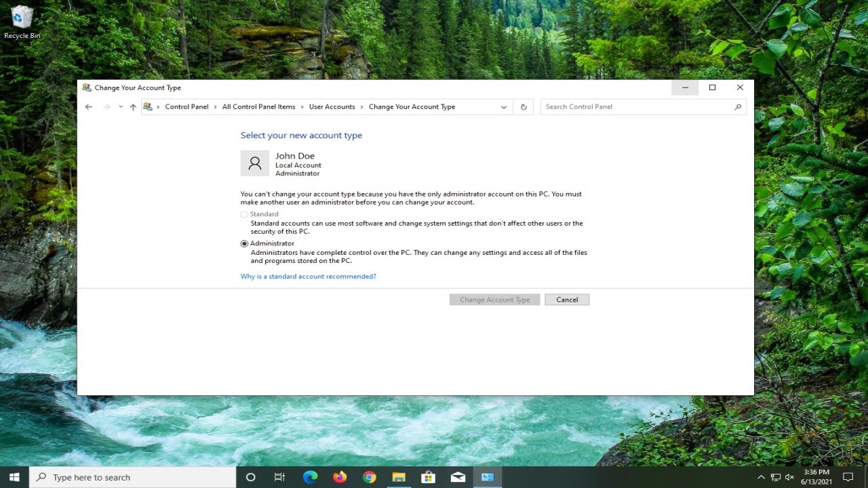This screenshot has height=488, width=868.
Task: Close the Change Your Account Type window
Action: [740, 87]
